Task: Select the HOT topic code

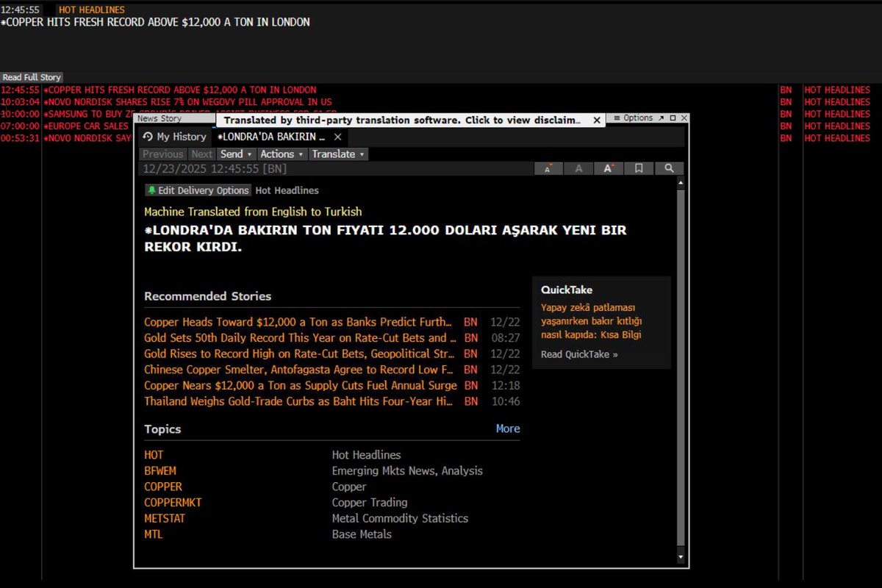Action: click(154, 455)
